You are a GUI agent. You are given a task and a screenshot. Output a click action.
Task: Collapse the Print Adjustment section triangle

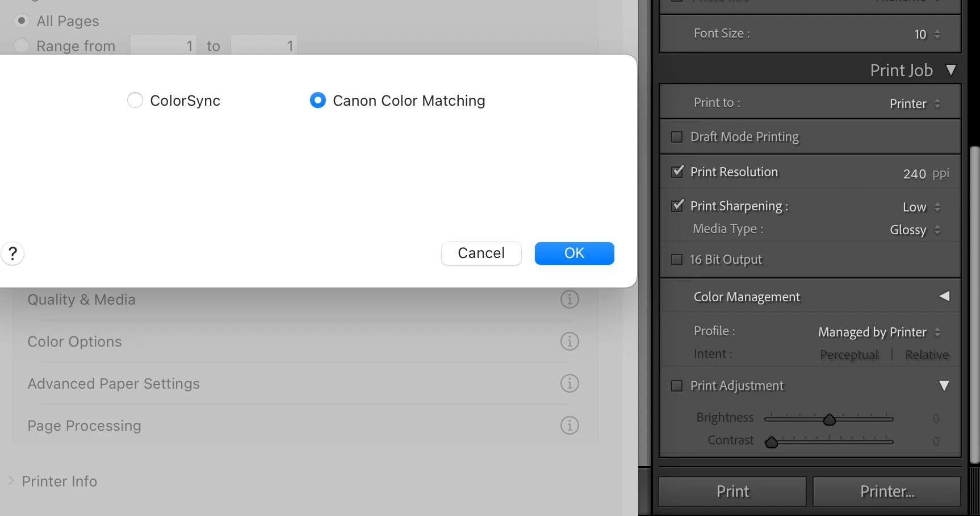944,386
